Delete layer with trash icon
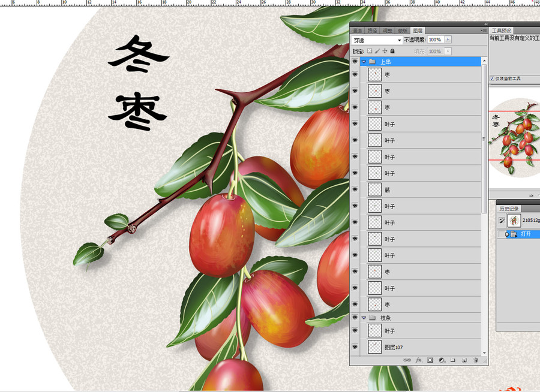 coord(476,360)
